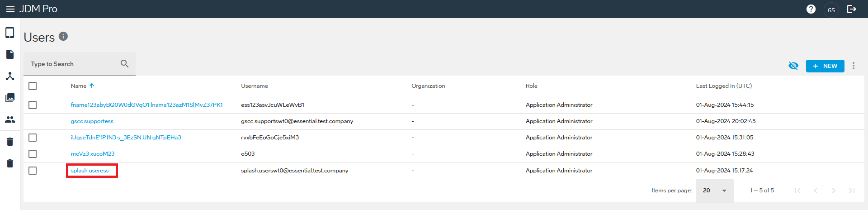Go to the last page
The width and height of the screenshot is (868, 210).
[x=852, y=191]
